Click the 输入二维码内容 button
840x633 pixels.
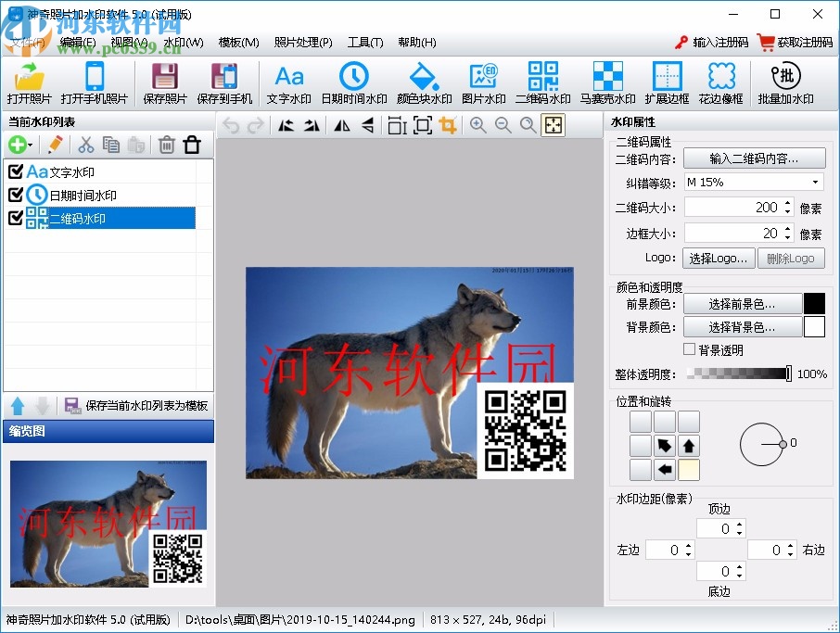tap(754, 158)
